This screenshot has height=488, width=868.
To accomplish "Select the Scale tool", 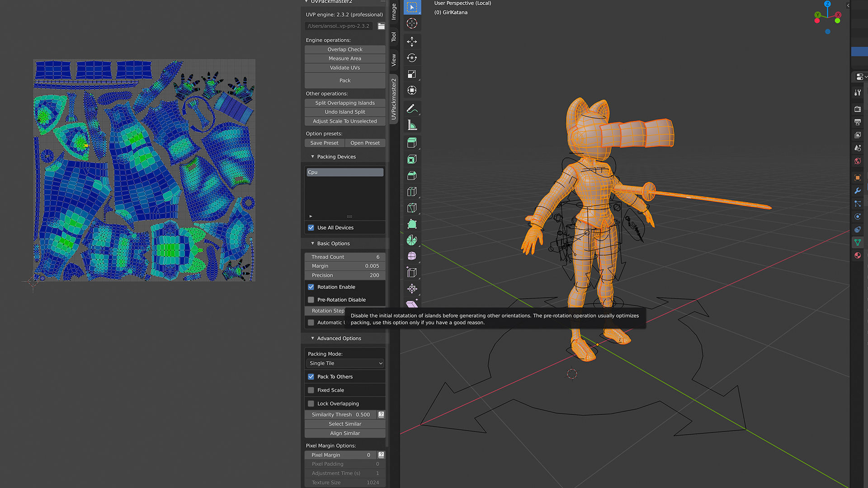I will [x=411, y=74].
